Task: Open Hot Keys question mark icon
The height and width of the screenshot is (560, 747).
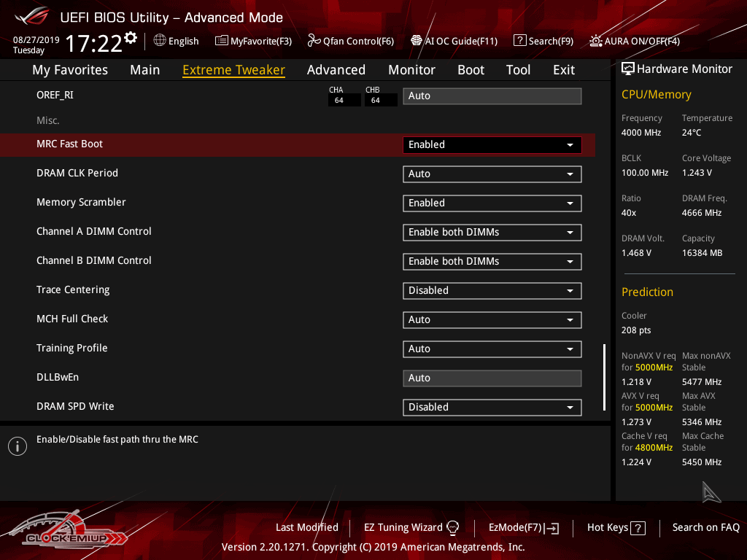Action: click(638, 528)
